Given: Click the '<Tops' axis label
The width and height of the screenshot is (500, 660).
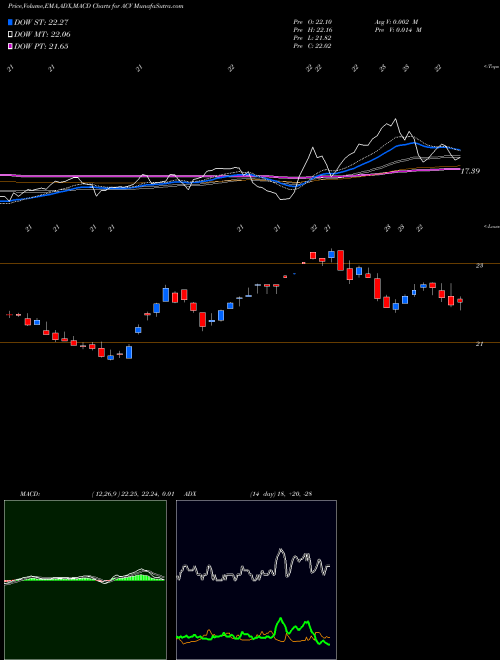Looking at the screenshot, I should [491, 67].
